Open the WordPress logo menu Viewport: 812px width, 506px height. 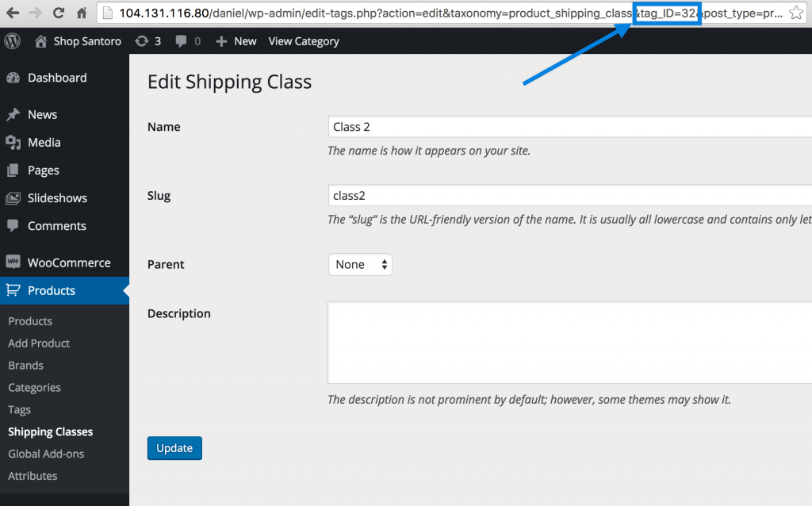click(13, 41)
